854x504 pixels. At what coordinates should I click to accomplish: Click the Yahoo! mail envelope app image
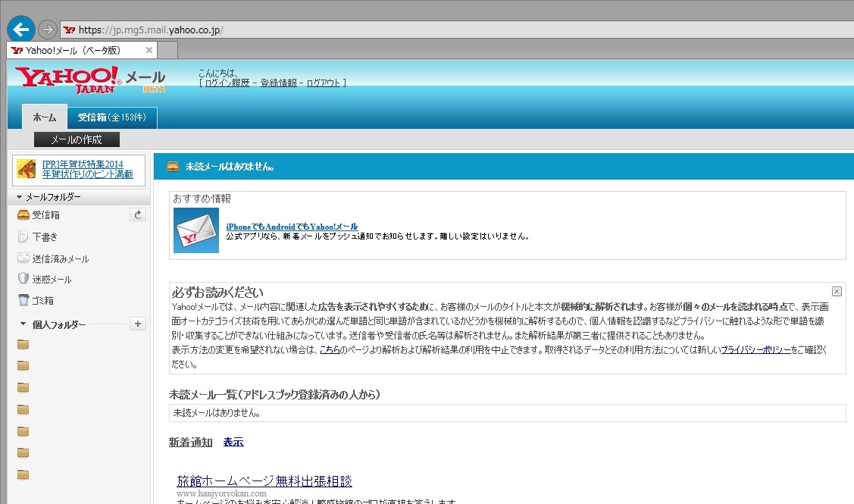coord(196,230)
